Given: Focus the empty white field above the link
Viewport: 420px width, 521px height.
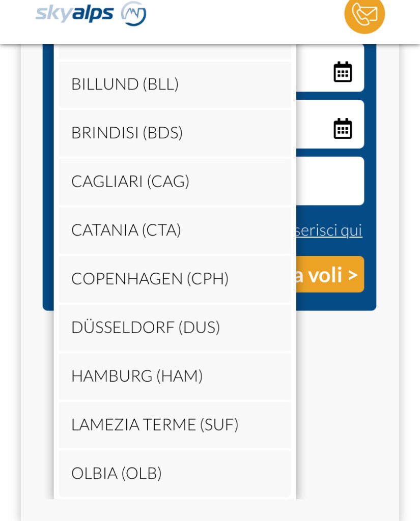Looking at the screenshot, I should 330,181.
